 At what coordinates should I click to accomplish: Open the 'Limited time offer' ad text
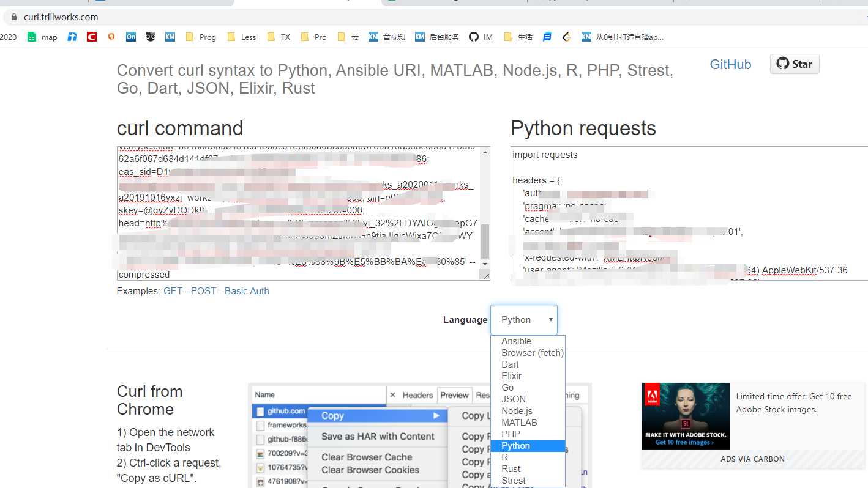point(794,403)
